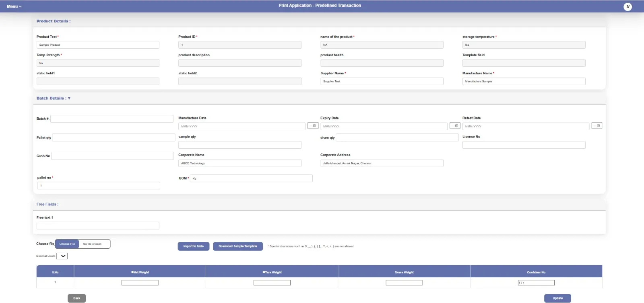Click the Corporate Address field
This screenshot has width=644, height=303.
pyautogui.click(x=382, y=163)
